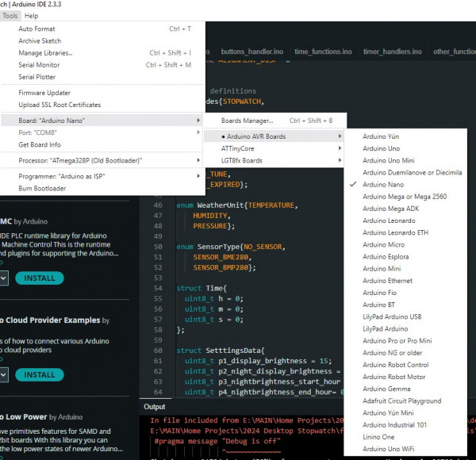Select Arduino Uno Mini board

point(405,160)
